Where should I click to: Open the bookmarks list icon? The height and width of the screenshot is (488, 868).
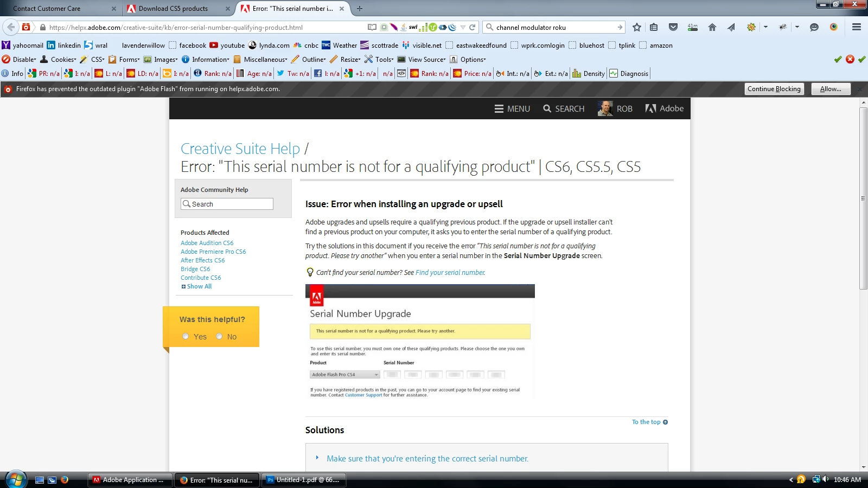(654, 27)
